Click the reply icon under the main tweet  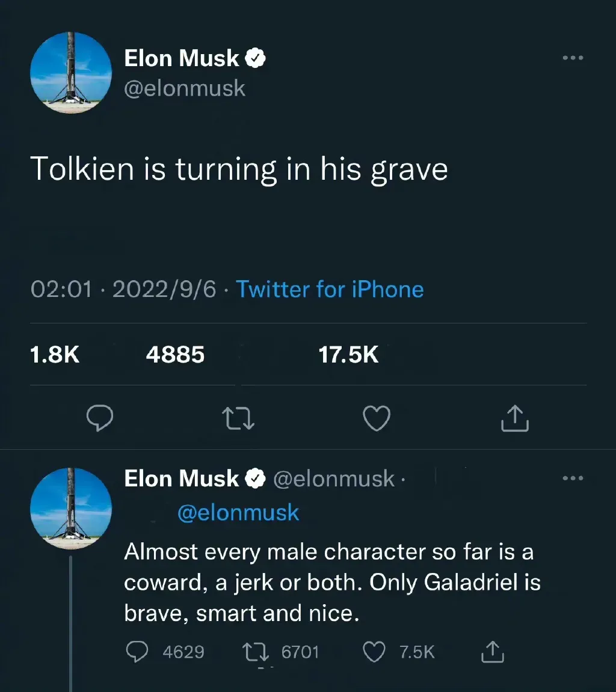[x=100, y=418]
